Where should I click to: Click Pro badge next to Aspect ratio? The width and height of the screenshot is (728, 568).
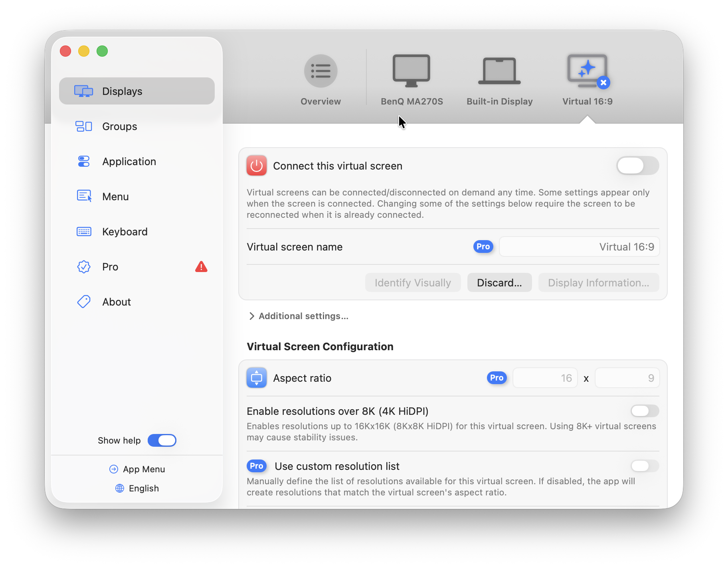point(497,378)
